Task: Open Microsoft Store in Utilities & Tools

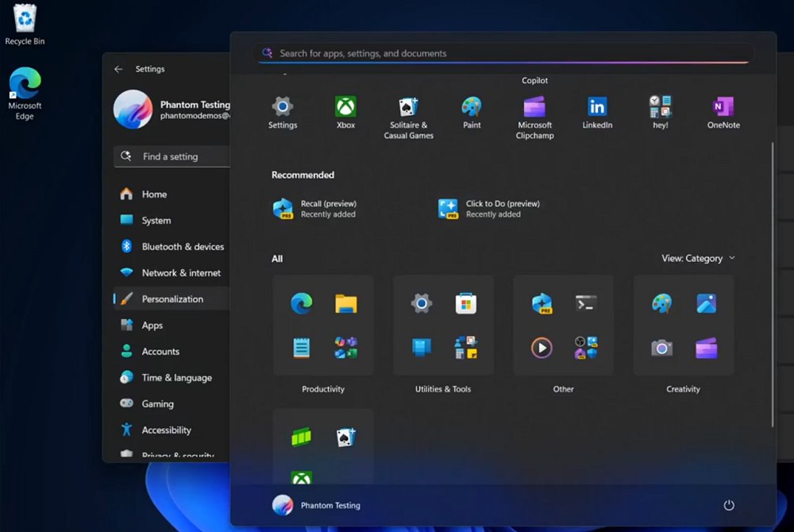Action: coord(466,303)
